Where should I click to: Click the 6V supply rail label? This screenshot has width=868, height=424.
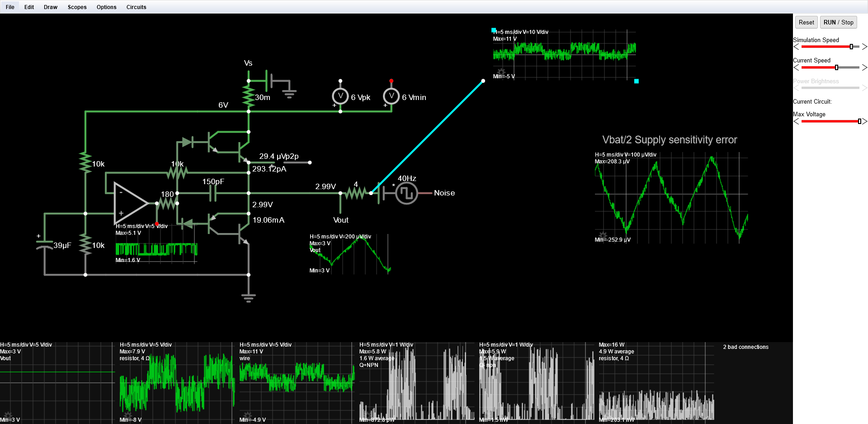[223, 105]
